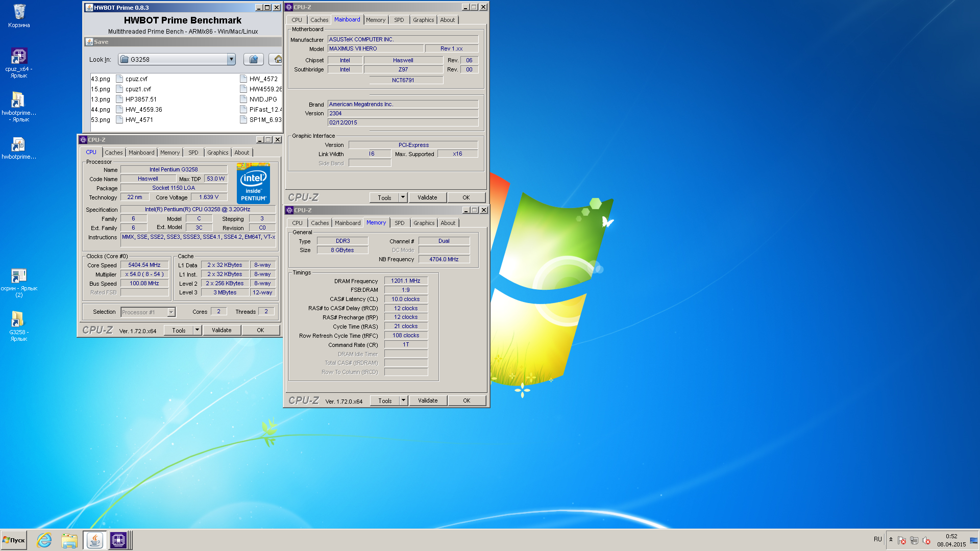Select the cpuz_x64 shortcut on desktop
Screen dimensions: 980x551
[x=19, y=63]
